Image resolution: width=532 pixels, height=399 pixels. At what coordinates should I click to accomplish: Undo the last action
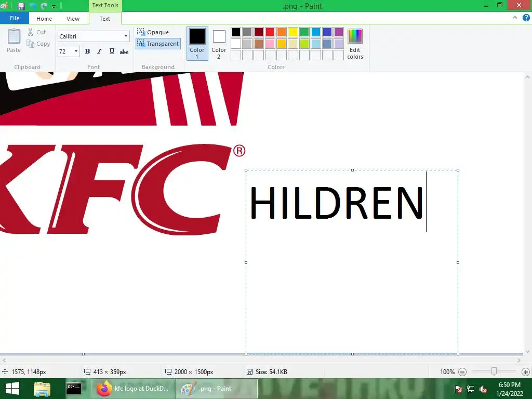point(33,6)
